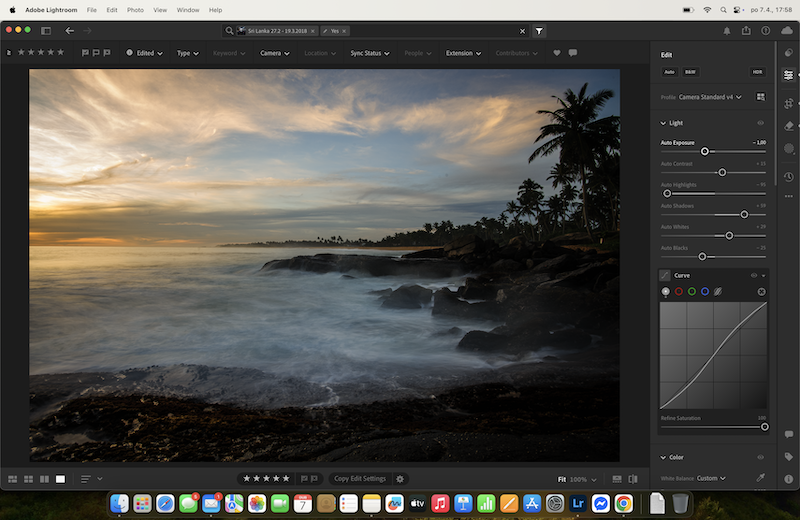Viewport: 800px width, 520px height.
Task: Open the help icon in top bar
Action: 765,31
